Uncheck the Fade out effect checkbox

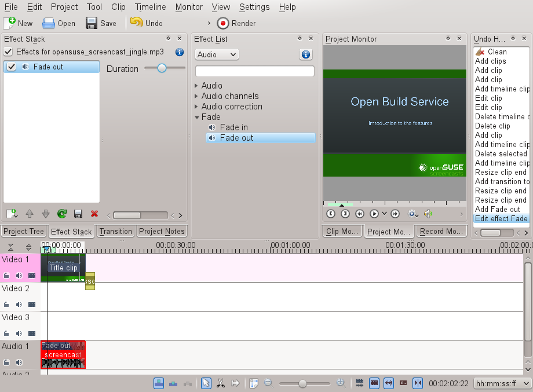12,67
